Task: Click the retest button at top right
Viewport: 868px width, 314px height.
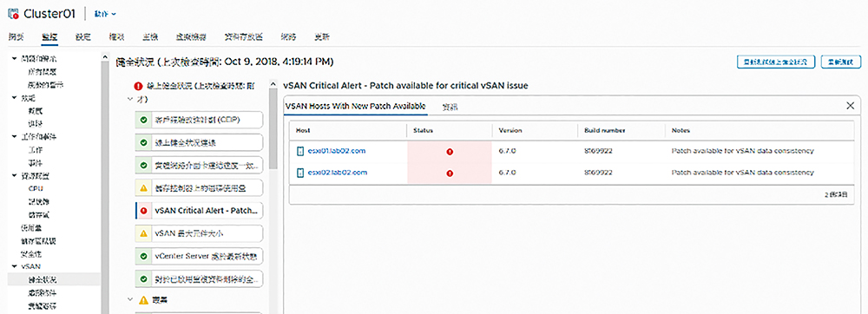Action: pos(840,62)
